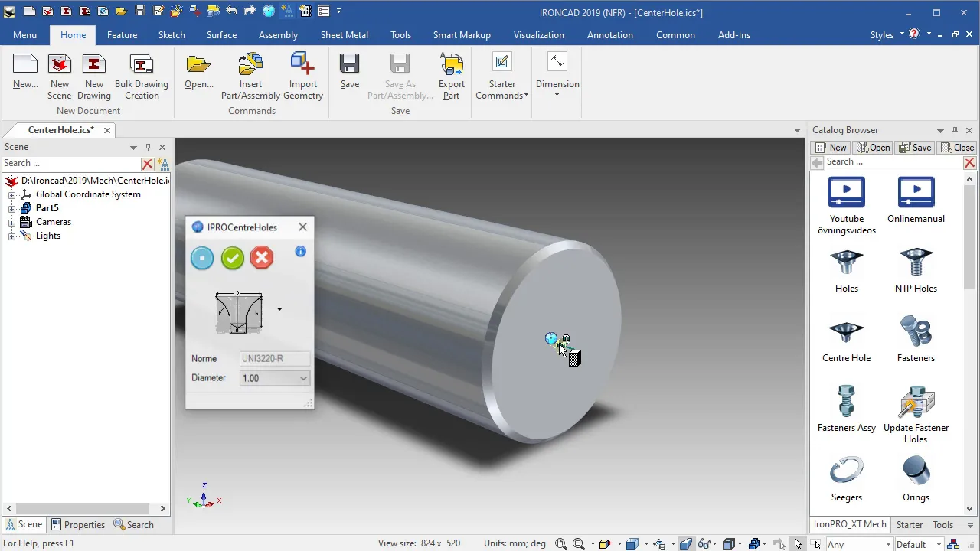This screenshot has height=551, width=980.
Task: Click the blue preview circle button in IPROCentreHoles
Action: (202, 258)
